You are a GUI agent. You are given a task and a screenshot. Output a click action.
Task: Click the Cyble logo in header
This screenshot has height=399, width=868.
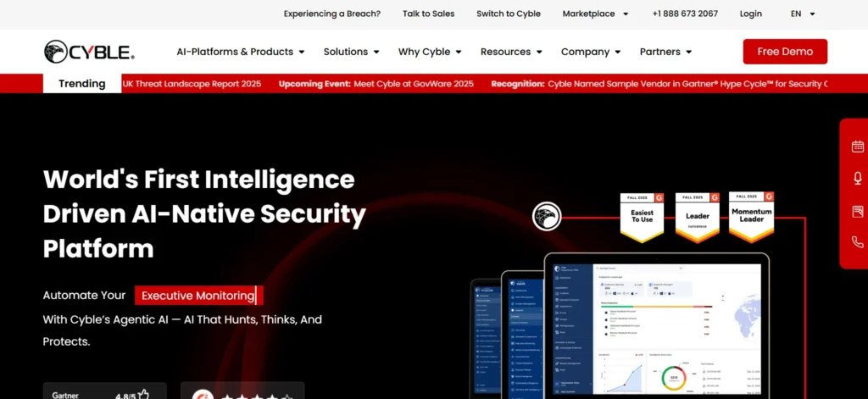tap(89, 52)
